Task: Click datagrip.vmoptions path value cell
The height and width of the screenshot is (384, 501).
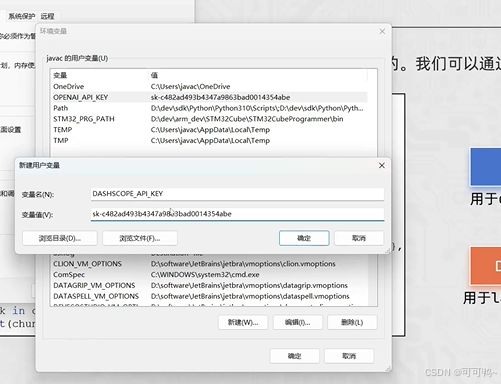Action: tap(249, 285)
